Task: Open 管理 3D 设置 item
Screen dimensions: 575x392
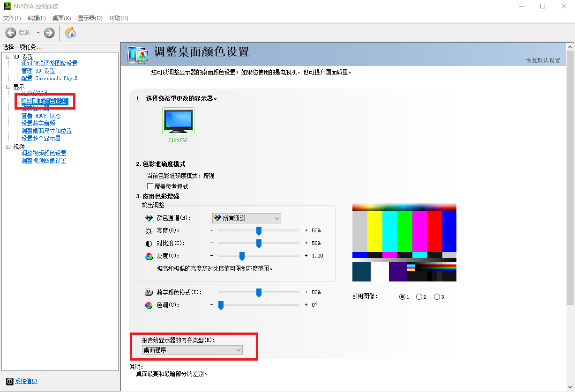Action: pos(38,71)
